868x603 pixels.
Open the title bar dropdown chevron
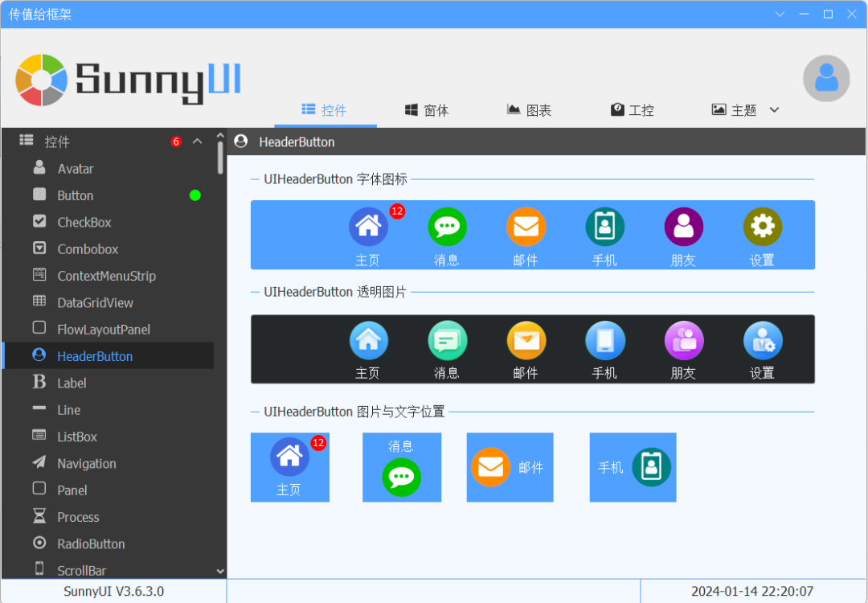tap(779, 14)
